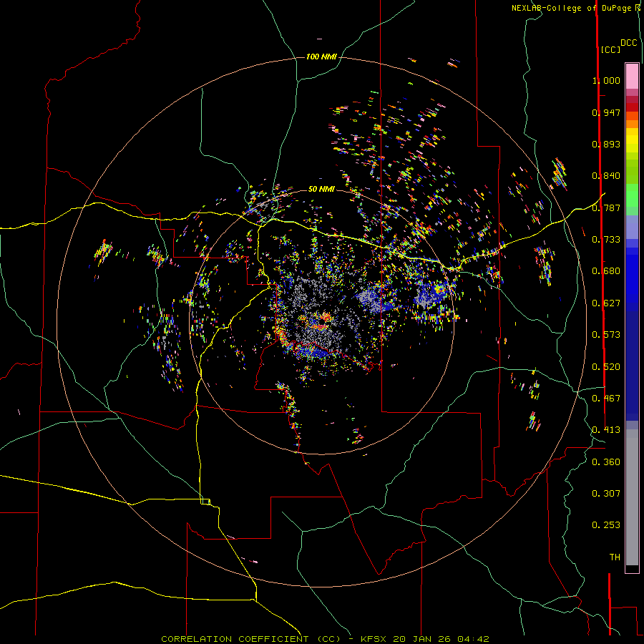Click the 0.680 scale value

click(x=606, y=271)
